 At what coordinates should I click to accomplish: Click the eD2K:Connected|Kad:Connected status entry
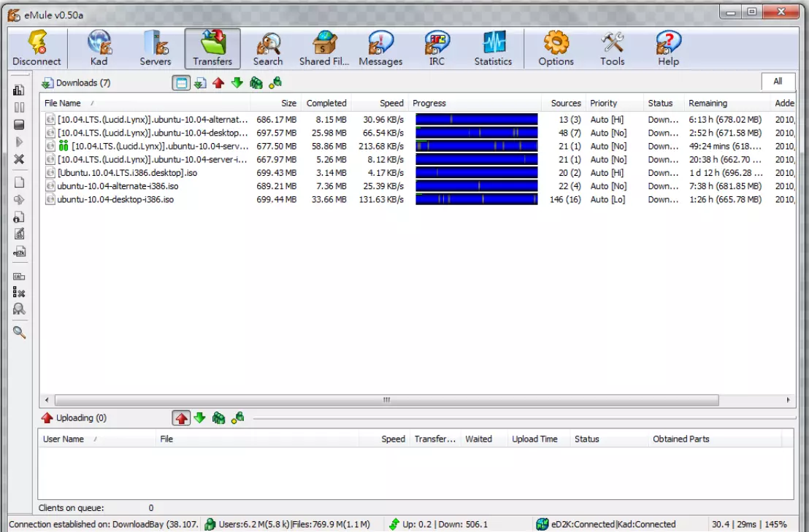pos(606,524)
